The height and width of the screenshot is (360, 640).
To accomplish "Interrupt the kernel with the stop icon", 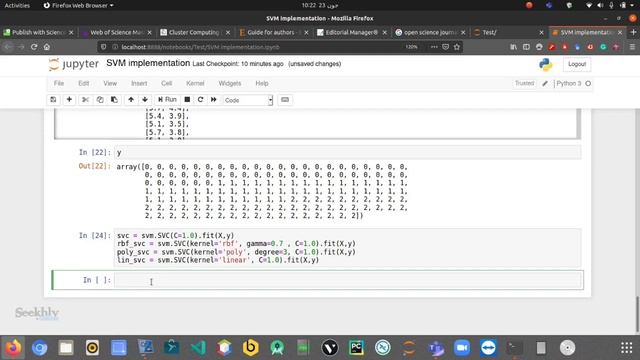I will [x=187, y=100].
